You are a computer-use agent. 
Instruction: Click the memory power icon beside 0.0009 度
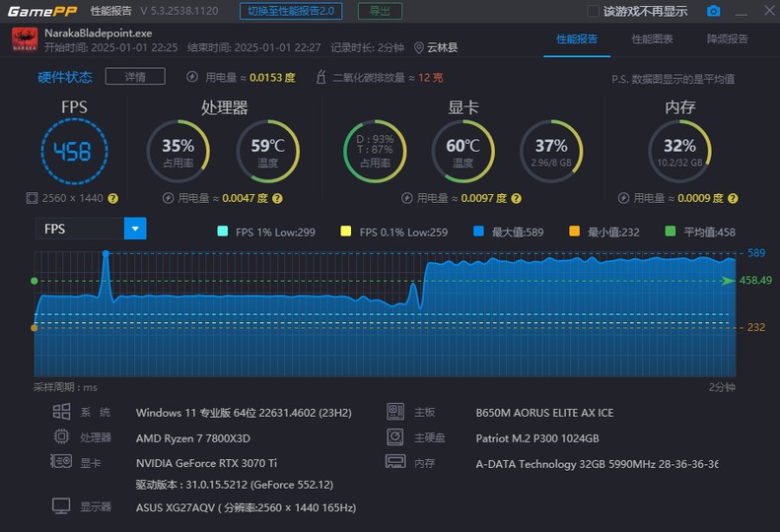tap(623, 198)
